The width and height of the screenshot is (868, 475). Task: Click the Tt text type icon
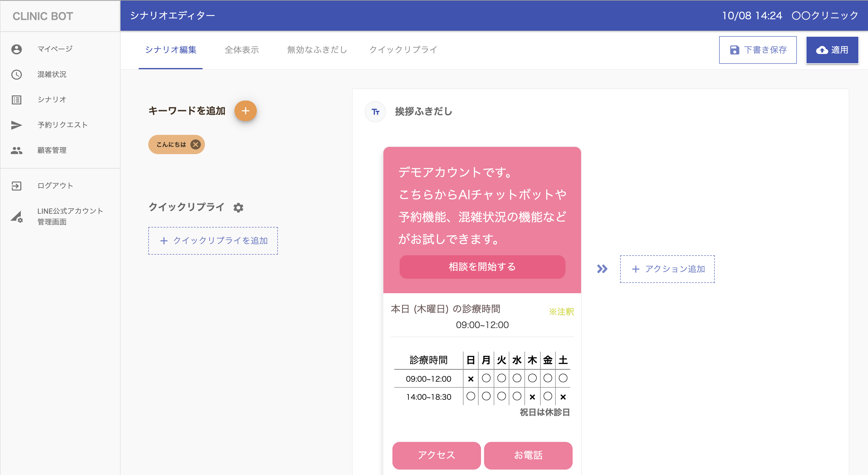point(375,112)
